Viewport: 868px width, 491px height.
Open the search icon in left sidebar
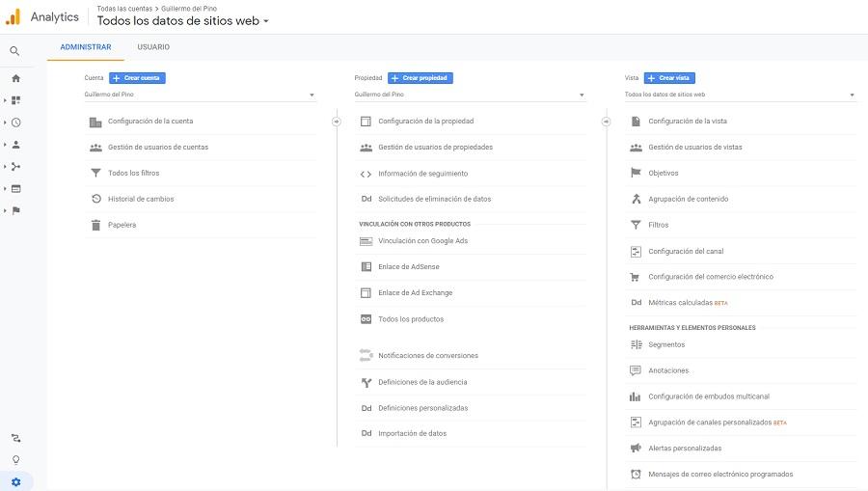pyautogui.click(x=14, y=51)
